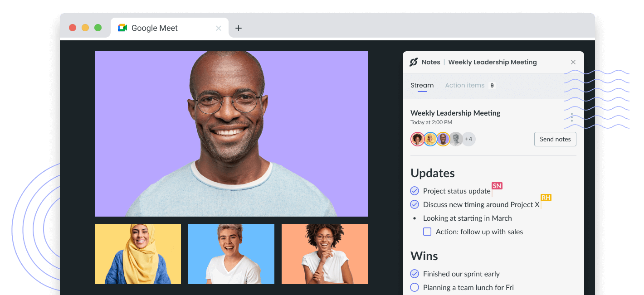Screen dimensions: 644x295
Task: Click the second attendee avatar with blue ring
Action: [x=430, y=139]
